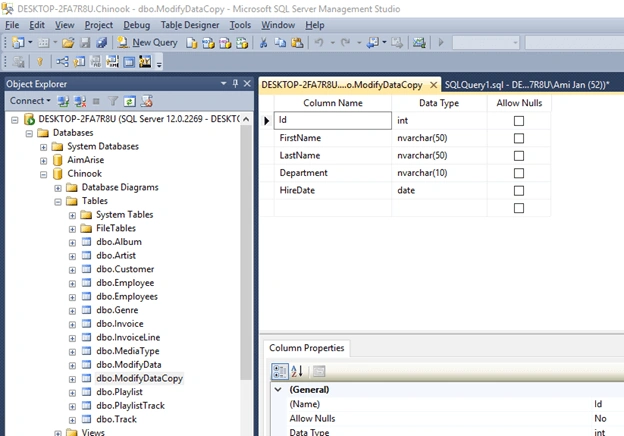This screenshot has height=436, width=624.
Task: Click the Paste clipboard icon
Action: pyautogui.click(x=297, y=42)
